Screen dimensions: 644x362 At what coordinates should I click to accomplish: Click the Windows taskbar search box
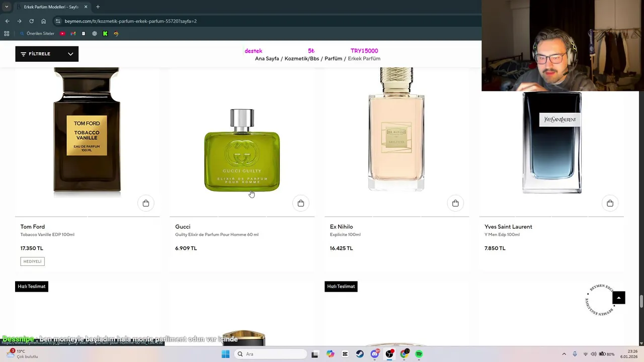pos(271,354)
